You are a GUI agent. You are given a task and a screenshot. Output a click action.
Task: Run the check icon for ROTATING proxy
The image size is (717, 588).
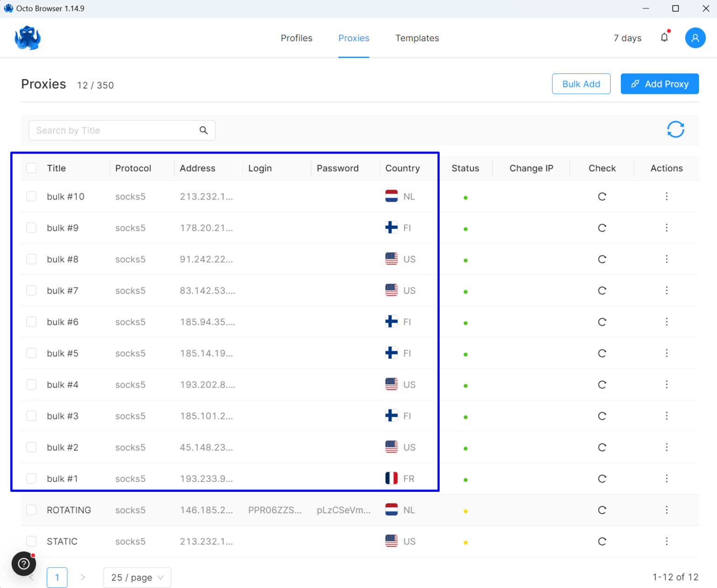tap(602, 510)
